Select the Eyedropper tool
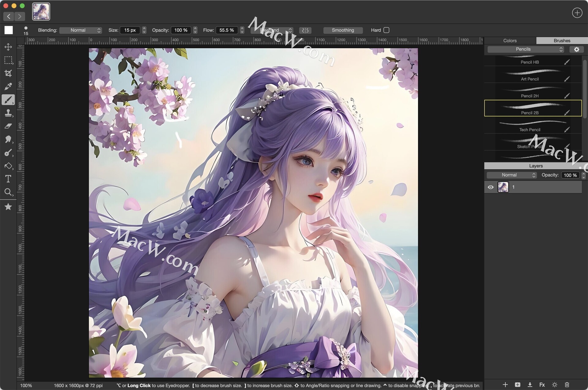The height and width of the screenshot is (390, 588). (8, 86)
